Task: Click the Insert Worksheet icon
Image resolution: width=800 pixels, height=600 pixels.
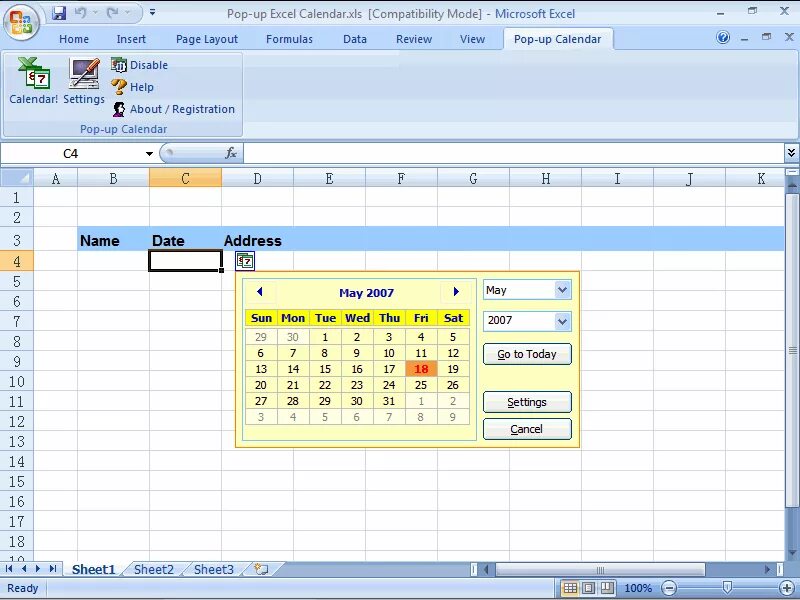Action: point(261,569)
